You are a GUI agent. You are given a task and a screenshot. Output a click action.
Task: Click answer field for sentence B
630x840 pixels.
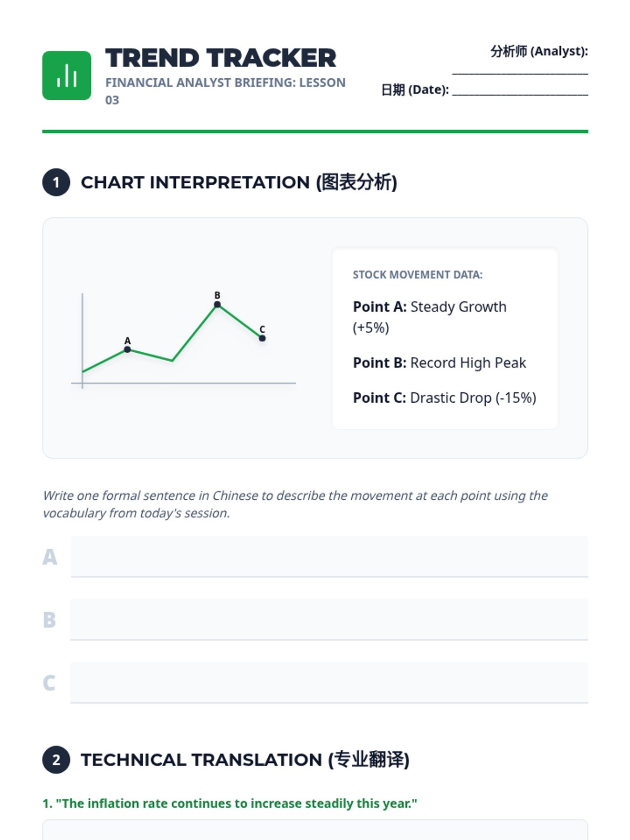(x=329, y=619)
